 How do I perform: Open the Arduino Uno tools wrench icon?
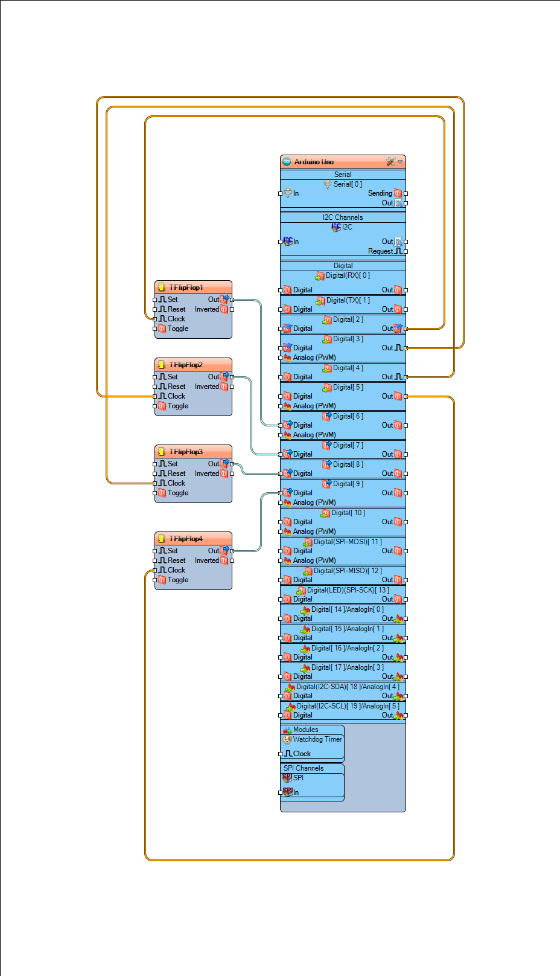(x=390, y=162)
